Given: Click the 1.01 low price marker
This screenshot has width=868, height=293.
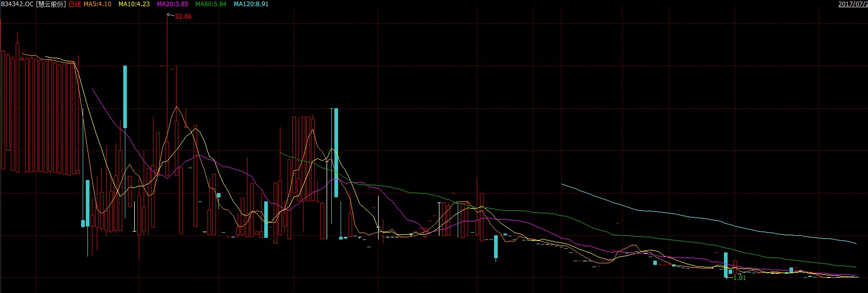Looking at the screenshot, I should point(740,278).
